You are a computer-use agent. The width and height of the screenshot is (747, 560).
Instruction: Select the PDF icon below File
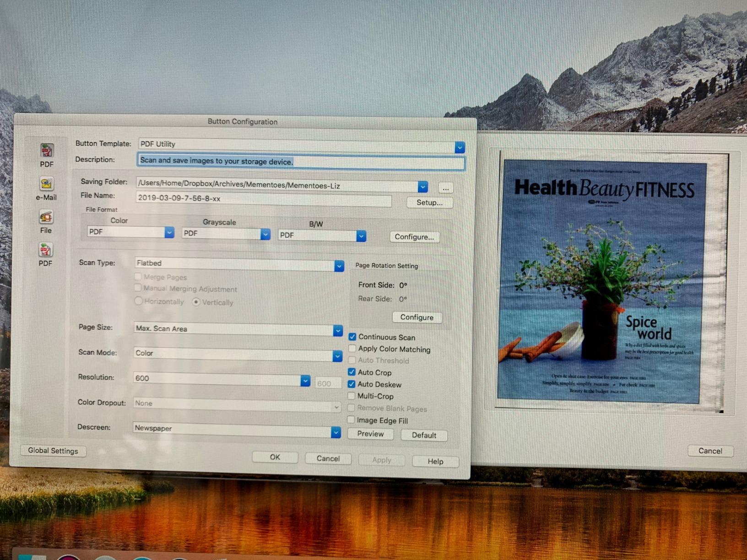click(45, 251)
